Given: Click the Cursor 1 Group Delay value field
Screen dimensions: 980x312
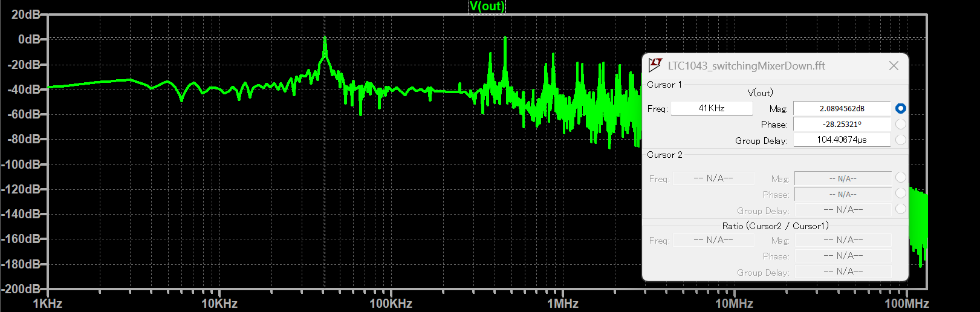Looking at the screenshot, I should click(x=842, y=140).
